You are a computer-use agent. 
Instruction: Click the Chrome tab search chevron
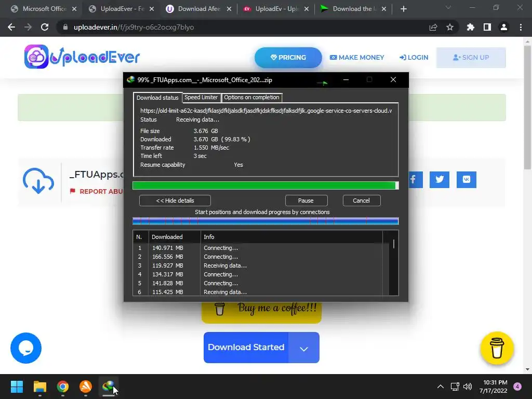448,7
